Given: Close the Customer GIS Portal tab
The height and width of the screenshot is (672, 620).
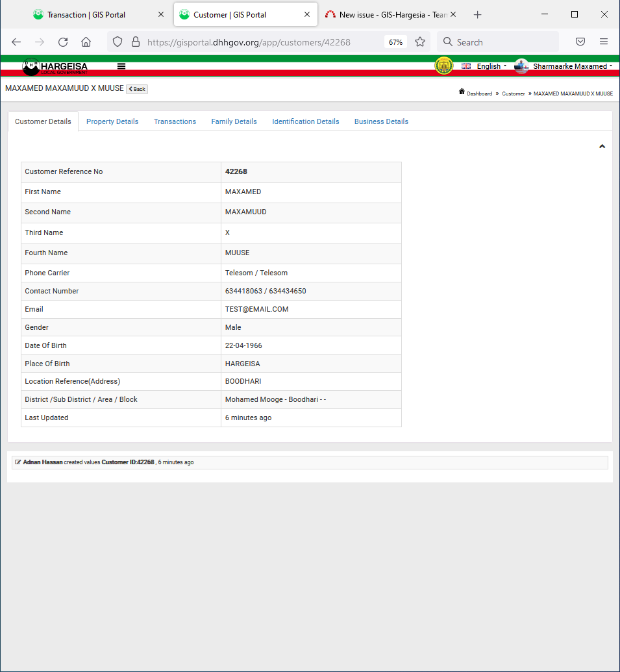Looking at the screenshot, I should (x=307, y=14).
